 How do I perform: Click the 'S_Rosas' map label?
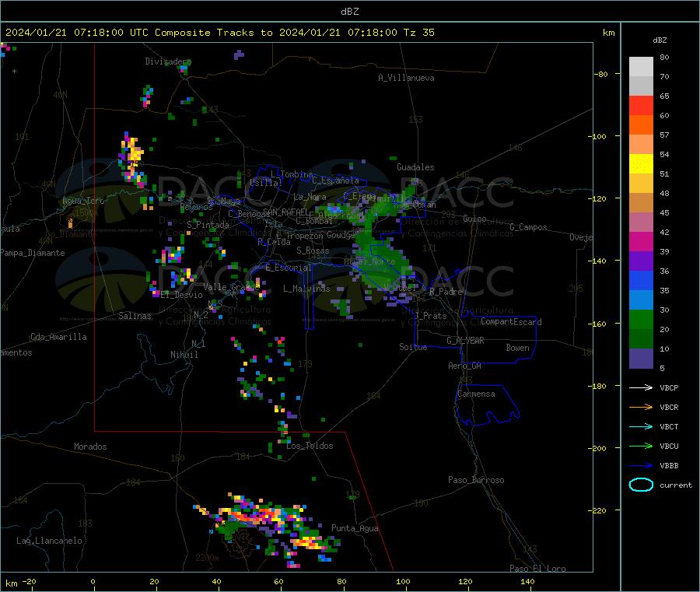pos(313,250)
